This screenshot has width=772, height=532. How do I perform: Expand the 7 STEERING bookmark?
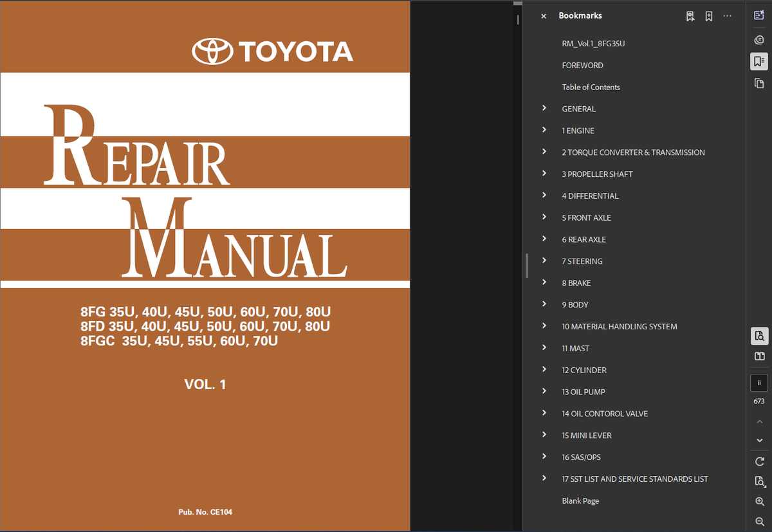click(544, 261)
